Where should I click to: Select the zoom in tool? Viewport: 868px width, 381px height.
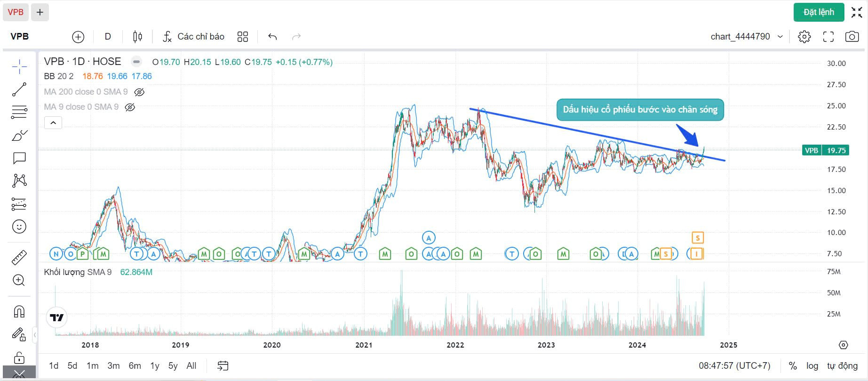coord(19,280)
